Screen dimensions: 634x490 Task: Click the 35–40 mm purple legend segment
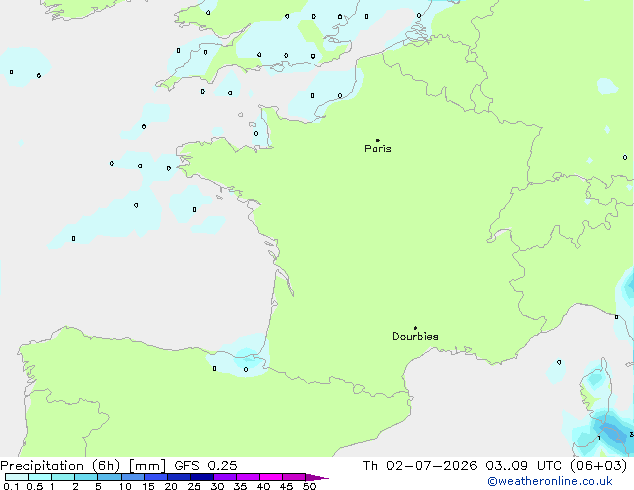tap(248, 477)
